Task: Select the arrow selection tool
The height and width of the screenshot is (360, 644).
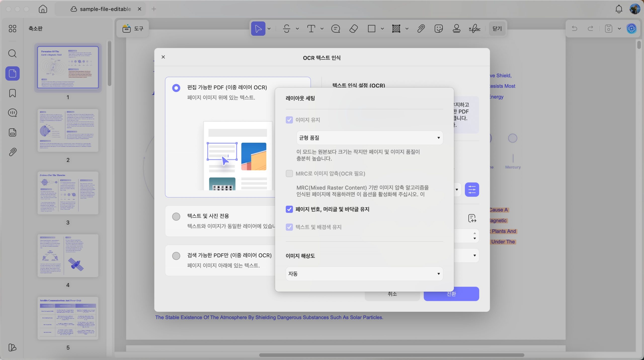Action: (258, 29)
